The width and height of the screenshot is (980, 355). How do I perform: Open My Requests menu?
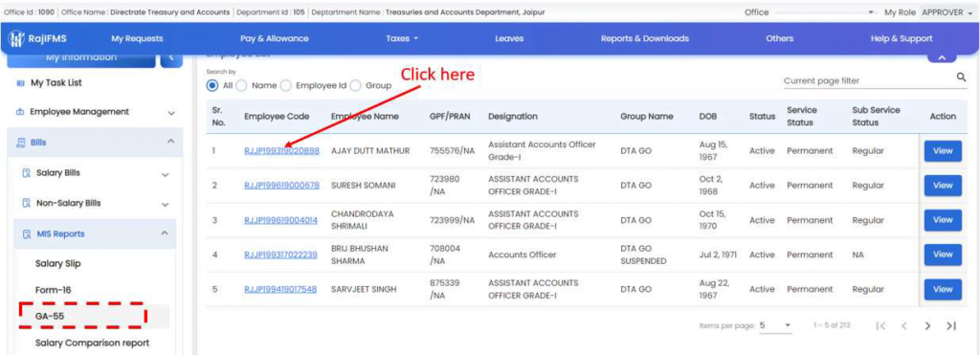click(x=137, y=38)
